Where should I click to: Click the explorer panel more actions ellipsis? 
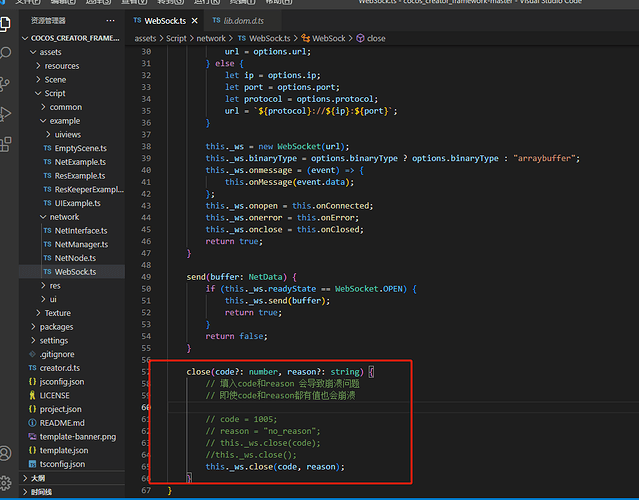point(109,20)
